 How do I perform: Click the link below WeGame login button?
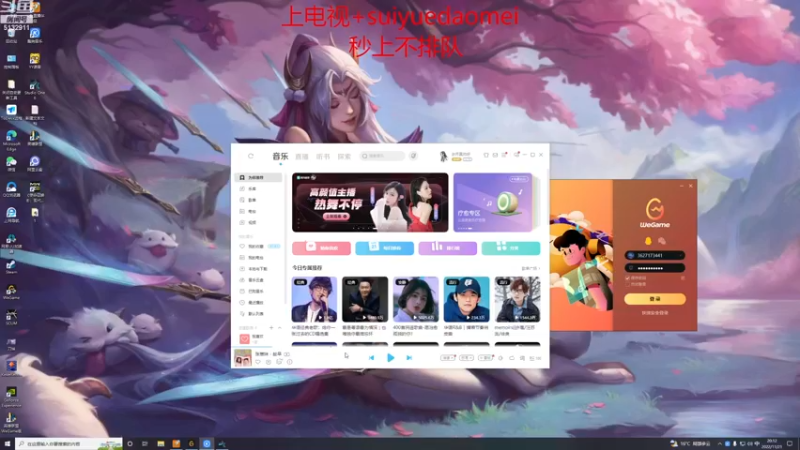pyautogui.click(x=655, y=313)
